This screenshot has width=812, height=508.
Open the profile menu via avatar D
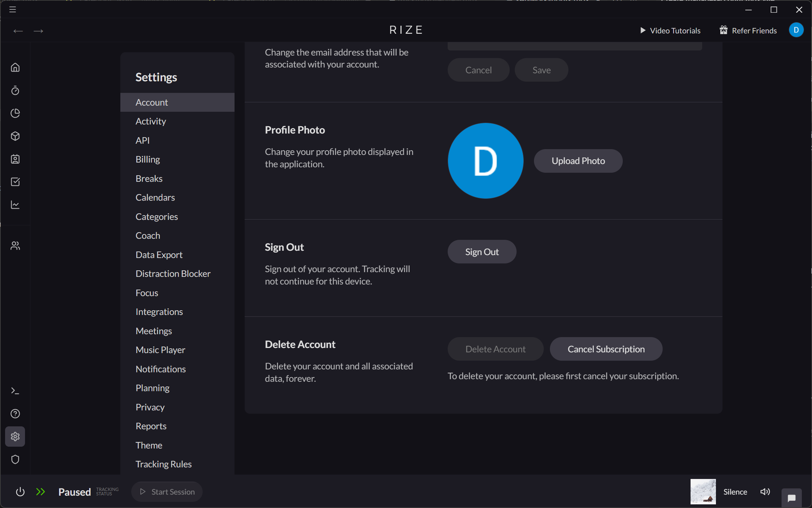tap(796, 30)
